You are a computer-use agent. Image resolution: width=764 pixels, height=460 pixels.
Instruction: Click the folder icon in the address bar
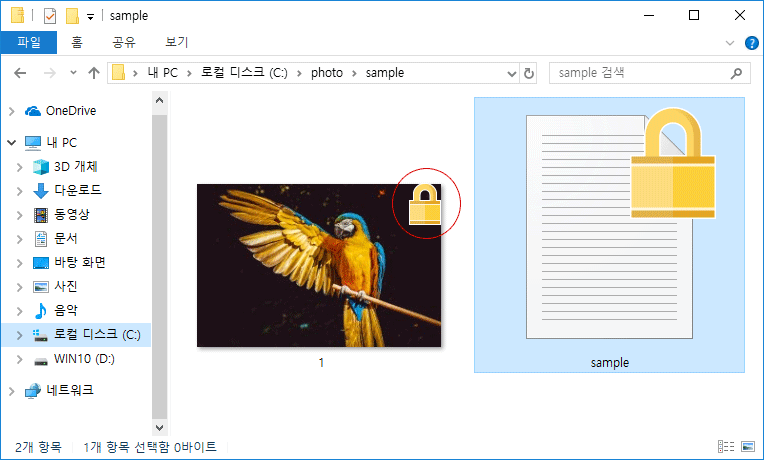[118, 73]
